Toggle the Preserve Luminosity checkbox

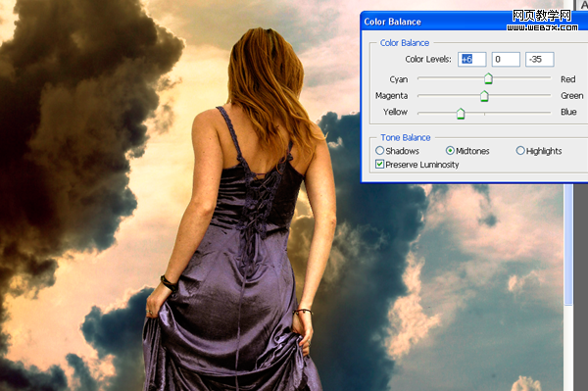(379, 165)
